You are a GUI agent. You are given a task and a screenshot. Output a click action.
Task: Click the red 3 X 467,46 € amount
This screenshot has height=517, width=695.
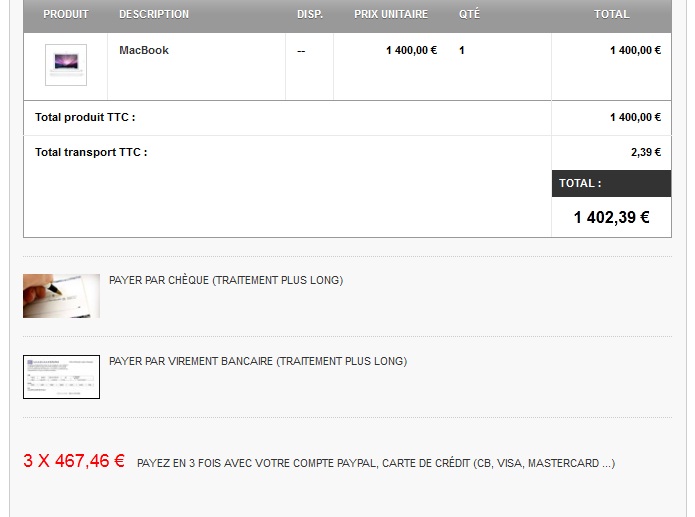coord(74,461)
